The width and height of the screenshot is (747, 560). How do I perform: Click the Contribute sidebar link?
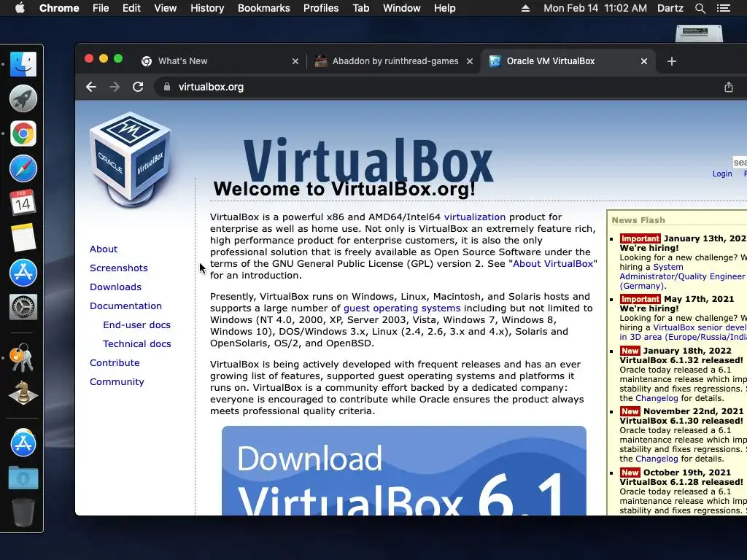[115, 363]
